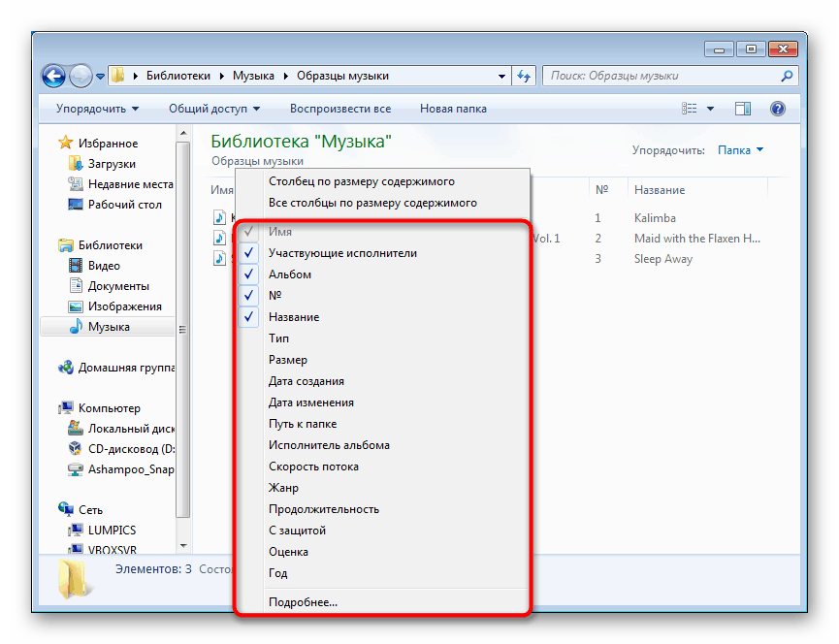The width and height of the screenshot is (839, 644).
Task: Click the Back navigation arrow button
Action: pos(53,76)
